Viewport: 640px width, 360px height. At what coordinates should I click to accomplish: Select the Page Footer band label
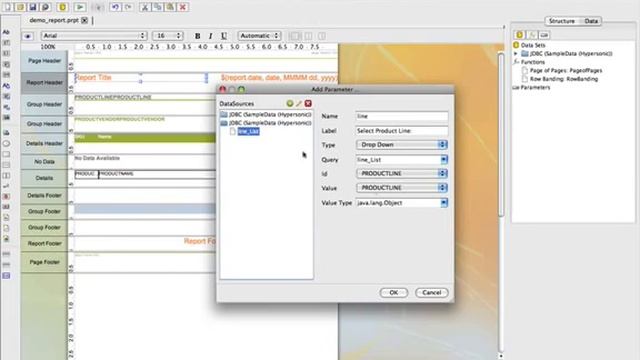click(44, 262)
